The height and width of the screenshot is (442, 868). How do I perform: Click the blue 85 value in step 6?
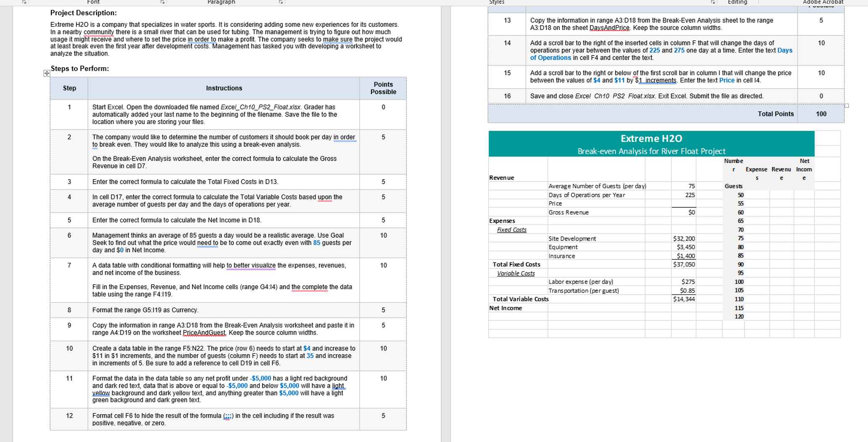[317, 243]
